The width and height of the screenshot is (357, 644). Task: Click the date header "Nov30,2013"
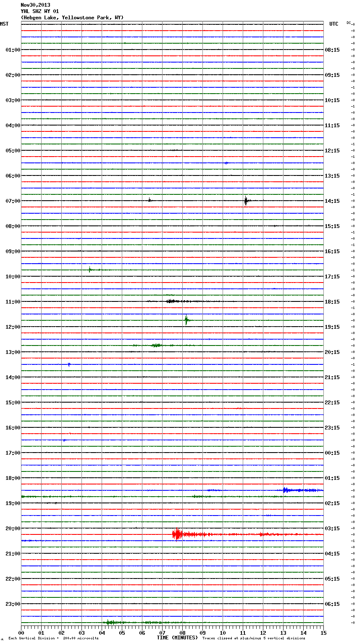35,5
